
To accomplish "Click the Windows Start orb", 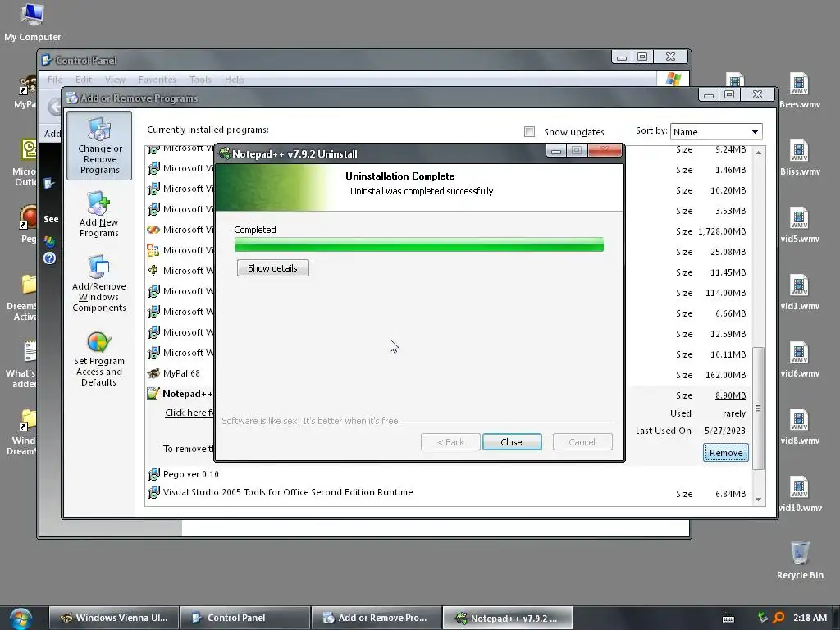I will click(21, 619).
